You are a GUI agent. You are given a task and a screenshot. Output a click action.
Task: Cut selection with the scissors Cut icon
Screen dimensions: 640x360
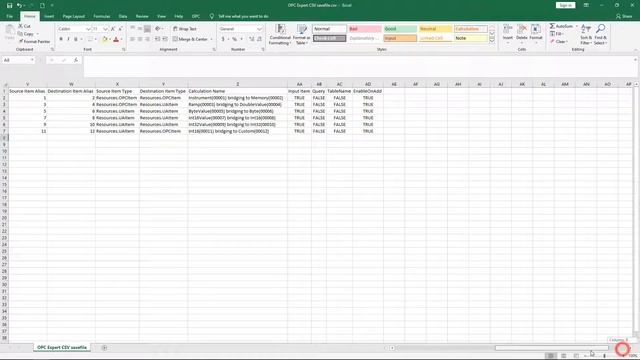click(24, 26)
